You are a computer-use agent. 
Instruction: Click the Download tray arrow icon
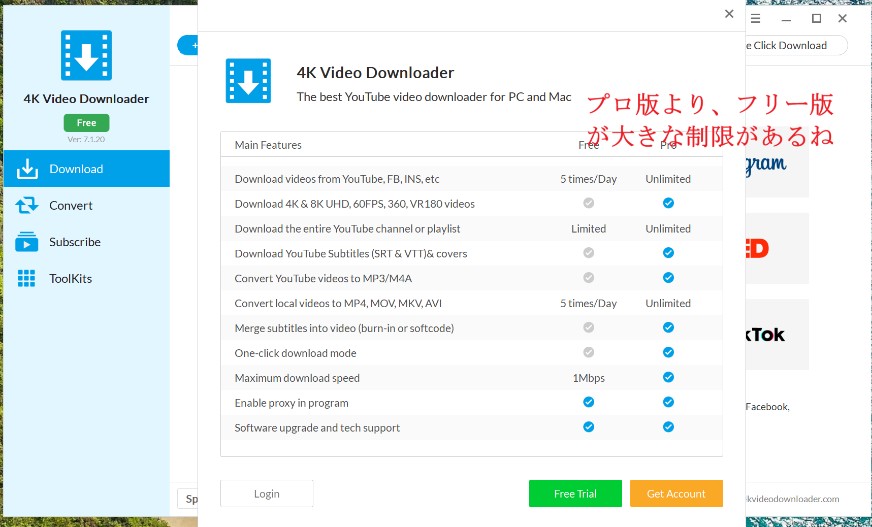pyautogui.click(x=27, y=169)
